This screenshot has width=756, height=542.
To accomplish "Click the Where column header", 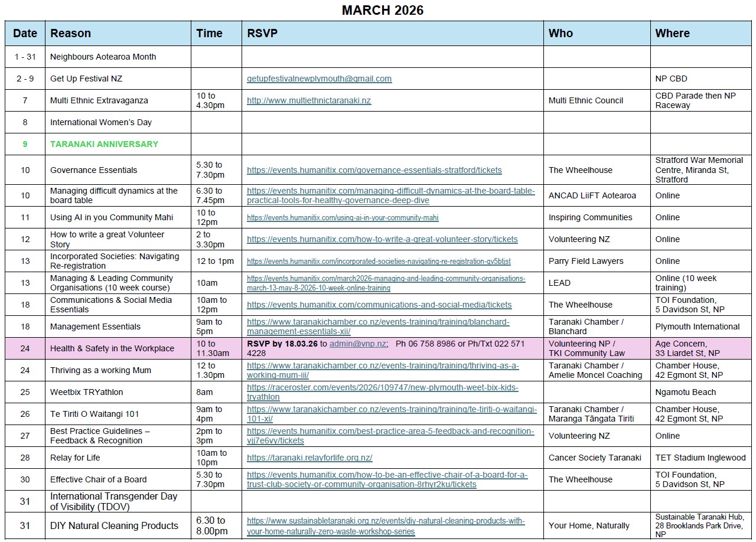I will (x=672, y=33).
